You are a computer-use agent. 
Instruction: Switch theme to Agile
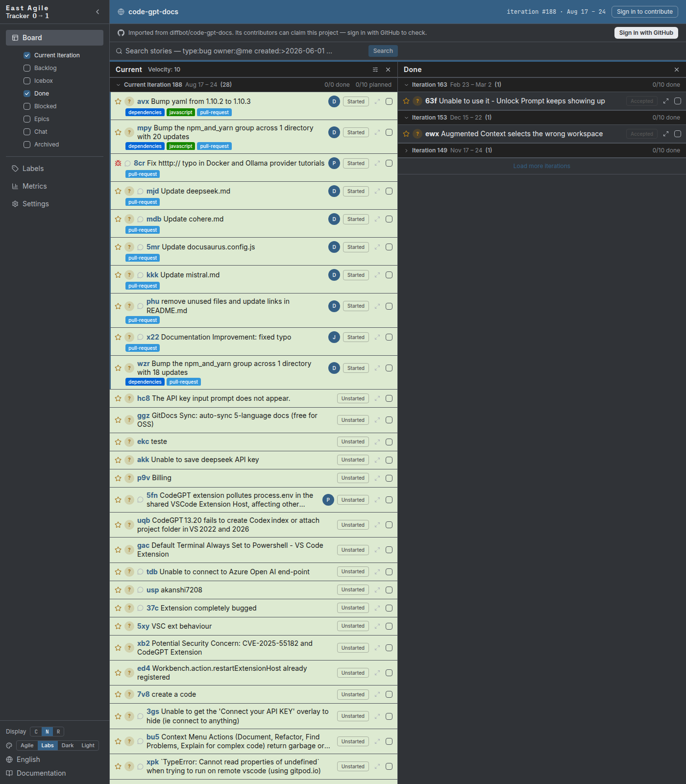pyautogui.click(x=27, y=745)
